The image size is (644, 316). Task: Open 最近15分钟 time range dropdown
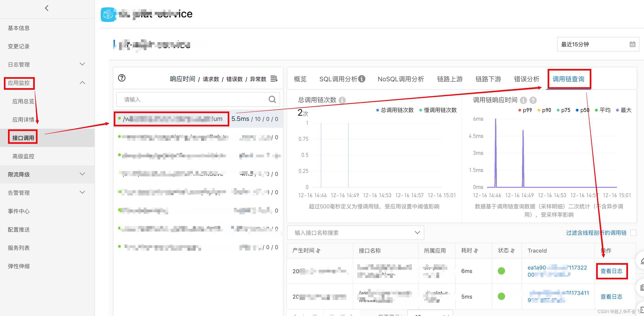coord(598,44)
